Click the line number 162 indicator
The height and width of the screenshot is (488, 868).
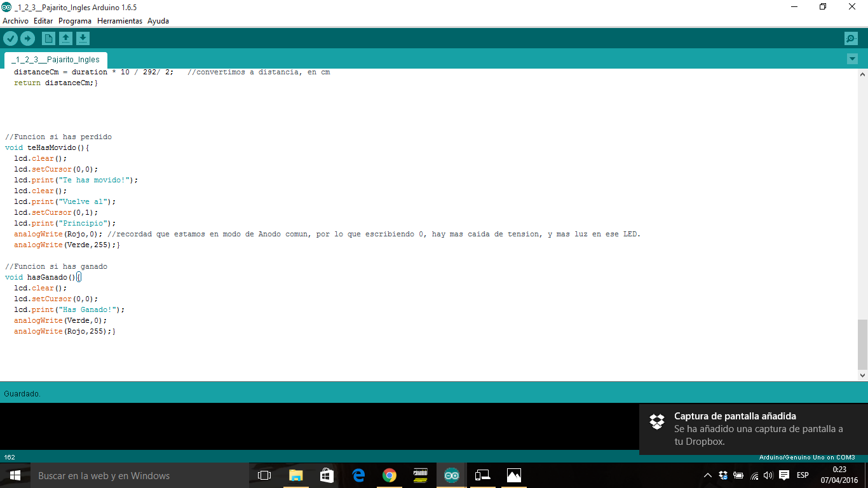[10, 457]
